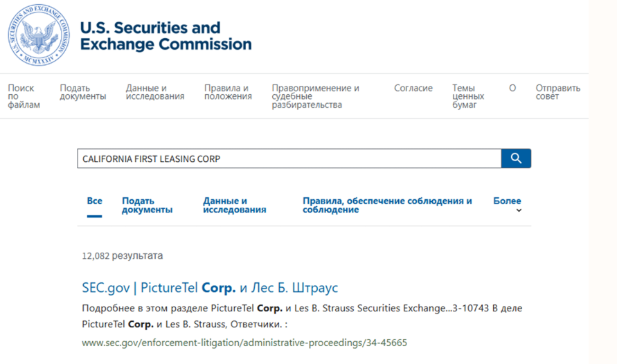Open Темы ценных бумаг menu
Viewport: 617px width, 364px height.
[468, 96]
